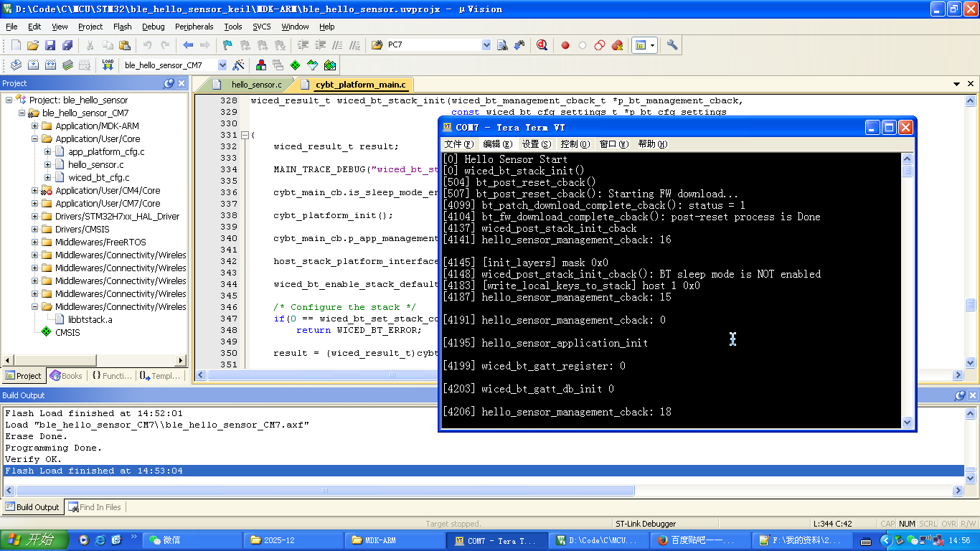
Task: Select wiced_bt_cfg.c in the project tree
Action: point(99,178)
